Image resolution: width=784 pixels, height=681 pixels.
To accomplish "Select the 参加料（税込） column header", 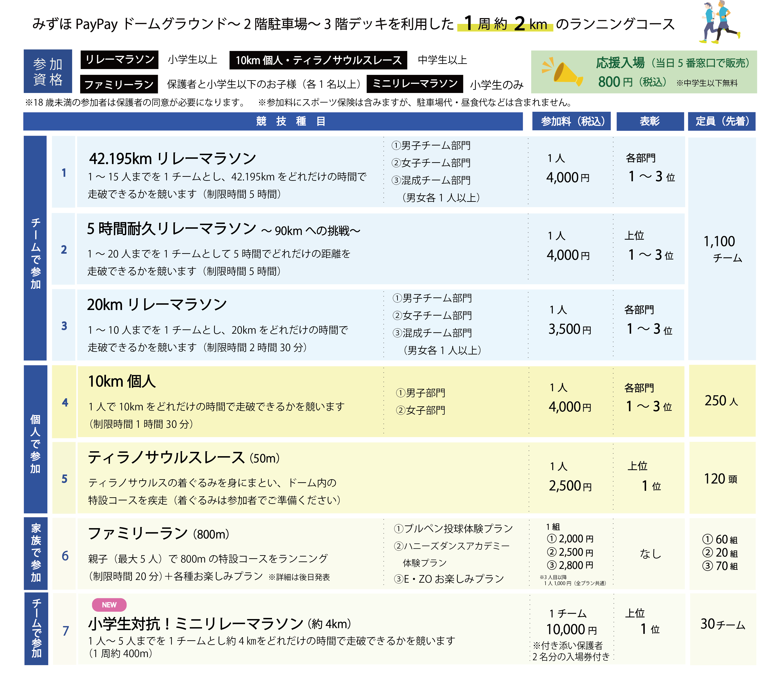I will click(x=571, y=121).
